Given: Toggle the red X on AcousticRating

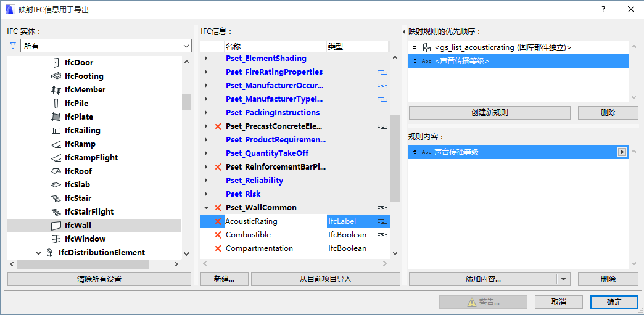Looking at the screenshot, I should coord(218,221).
